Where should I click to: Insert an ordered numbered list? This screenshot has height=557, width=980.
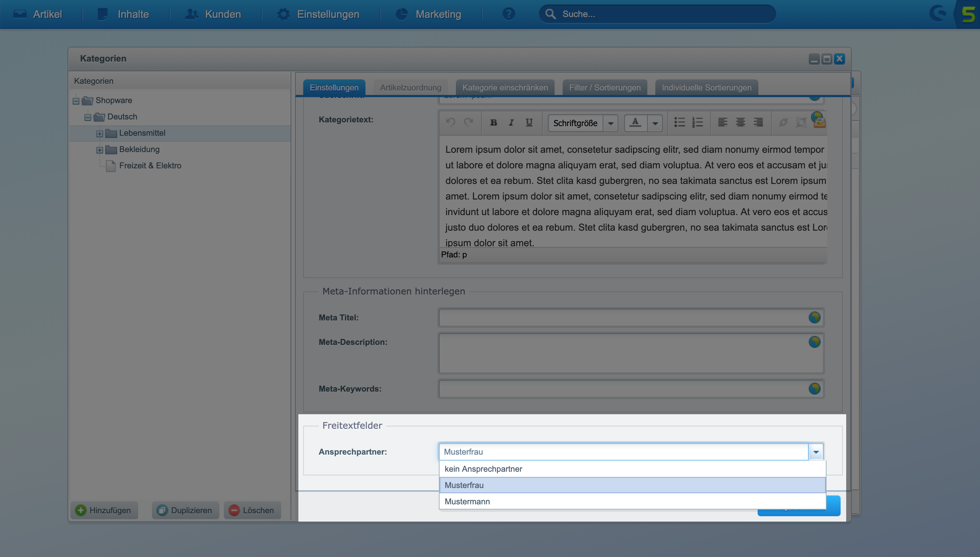[698, 122]
